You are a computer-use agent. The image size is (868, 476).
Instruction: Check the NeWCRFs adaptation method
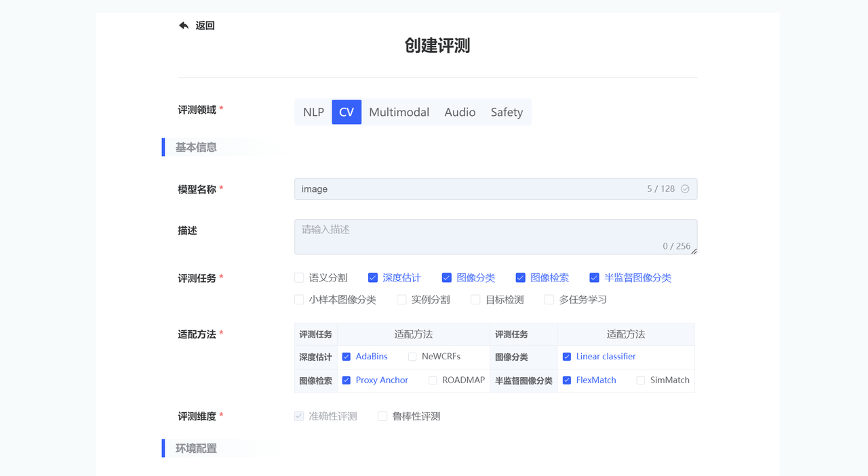(412, 357)
